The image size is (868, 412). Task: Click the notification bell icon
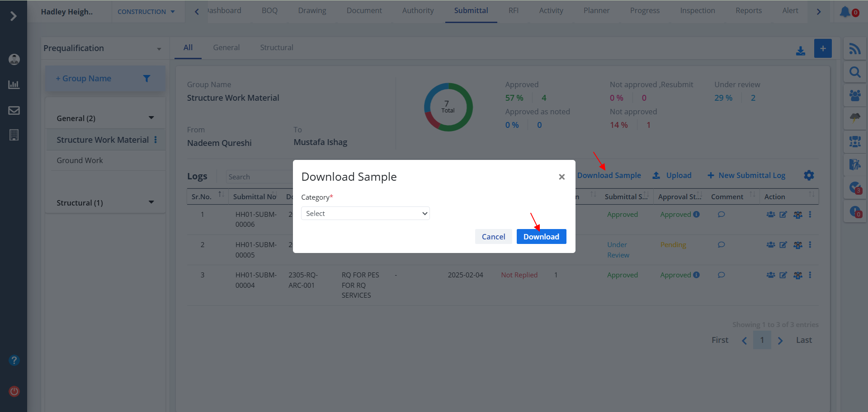tap(845, 12)
